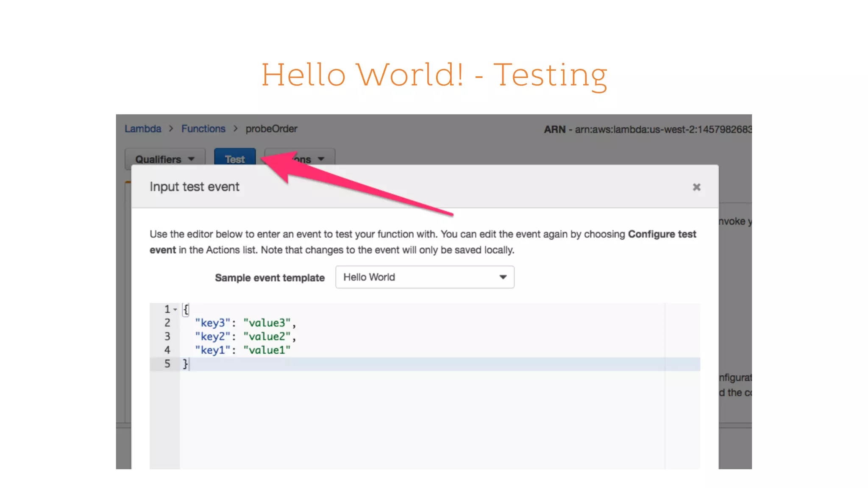Close the Input test event dialog
The image size is (868, 488).
coord(696,187)
